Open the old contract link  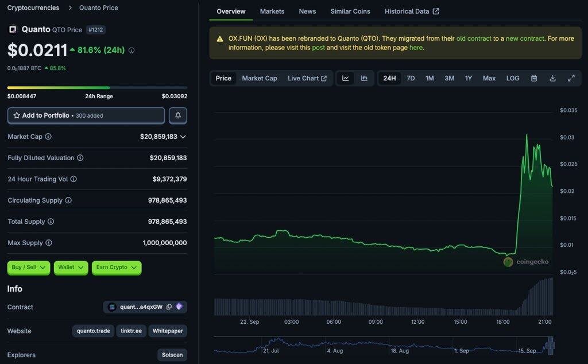click(474, 38)
